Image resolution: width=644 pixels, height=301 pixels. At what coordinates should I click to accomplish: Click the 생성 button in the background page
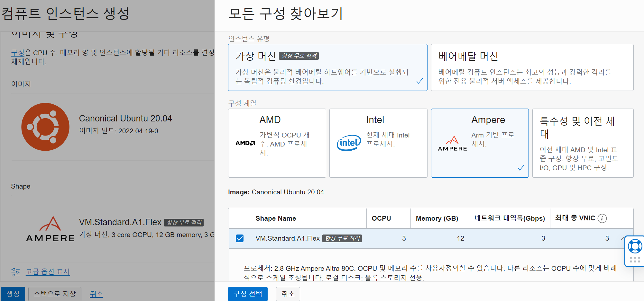pyautogui.click(x=13, y=294)
